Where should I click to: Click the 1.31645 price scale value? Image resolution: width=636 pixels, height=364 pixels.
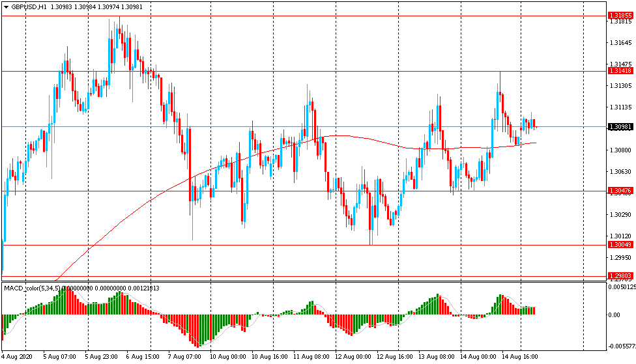pos(620,43)
